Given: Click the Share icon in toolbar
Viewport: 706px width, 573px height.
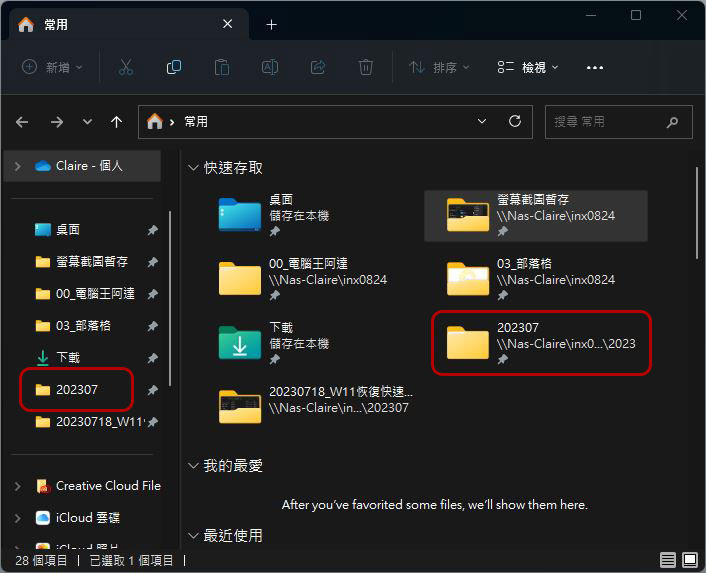Looking at the screenshot, I should tap(318, 68).
